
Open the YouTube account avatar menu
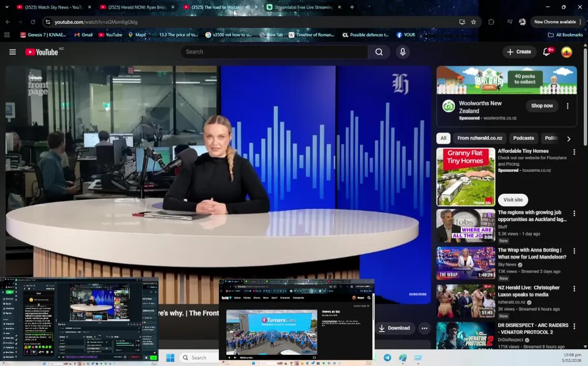[567, 52]
